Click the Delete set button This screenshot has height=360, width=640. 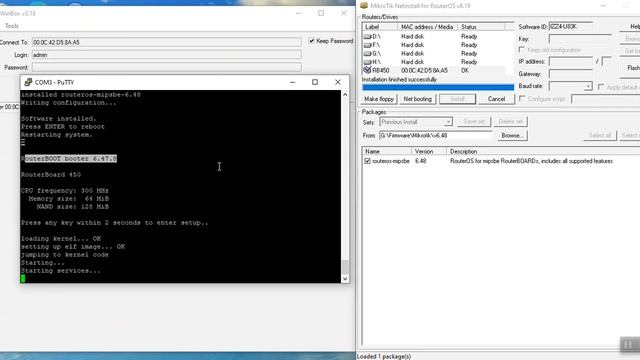(x=511, y=122)
